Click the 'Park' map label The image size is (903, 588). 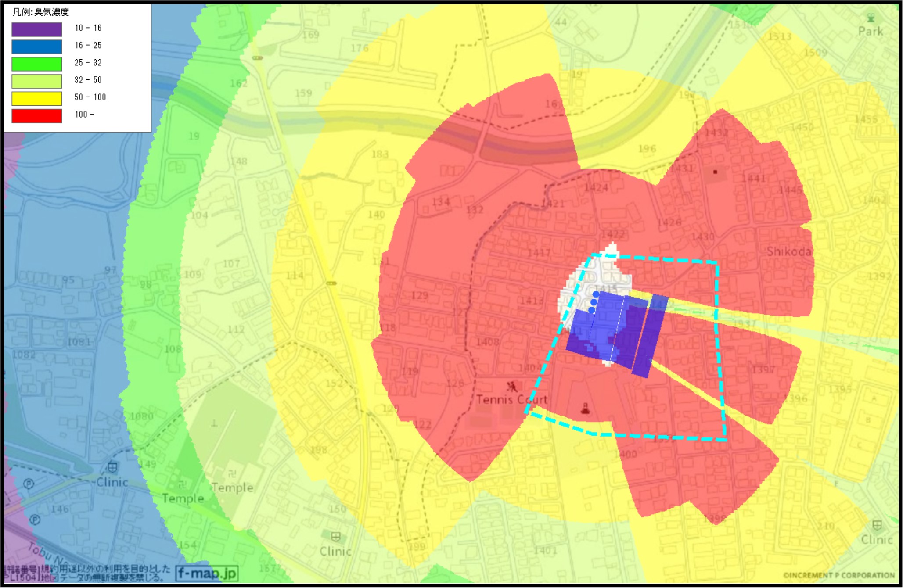(x=871, y=31)
